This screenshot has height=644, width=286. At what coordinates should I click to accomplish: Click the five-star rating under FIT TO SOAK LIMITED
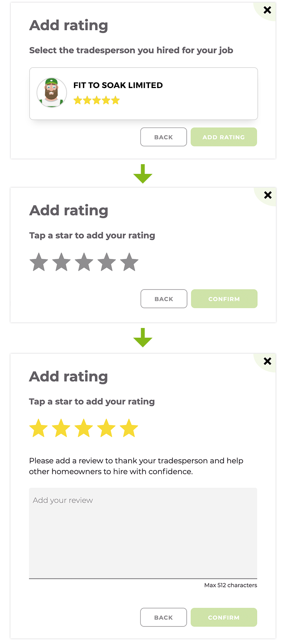pos(96,100)
